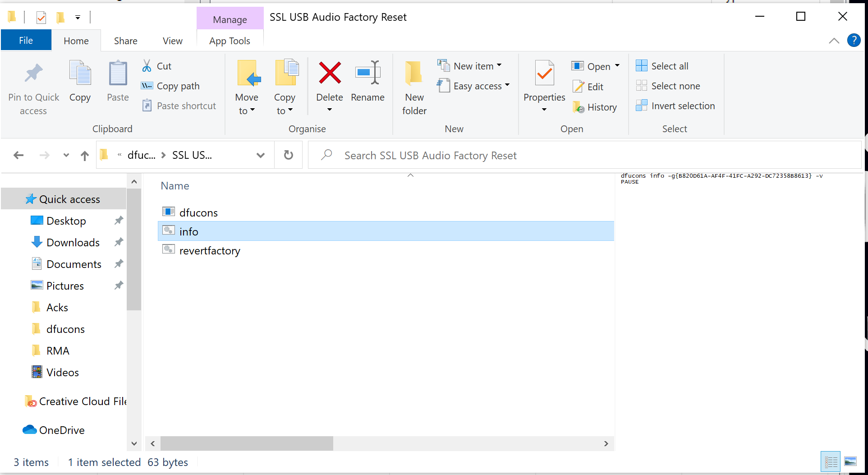Open the RMA folder in the sidebar

[58, 350]
